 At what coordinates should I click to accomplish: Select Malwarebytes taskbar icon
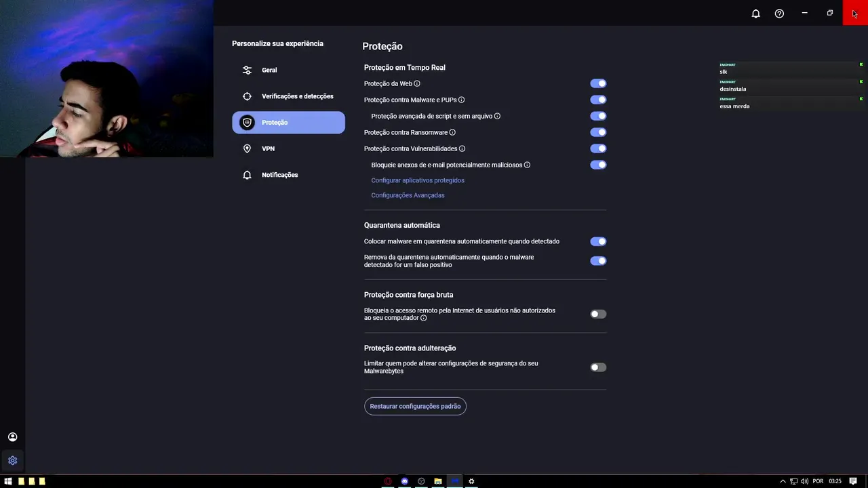tap(455, 481)
